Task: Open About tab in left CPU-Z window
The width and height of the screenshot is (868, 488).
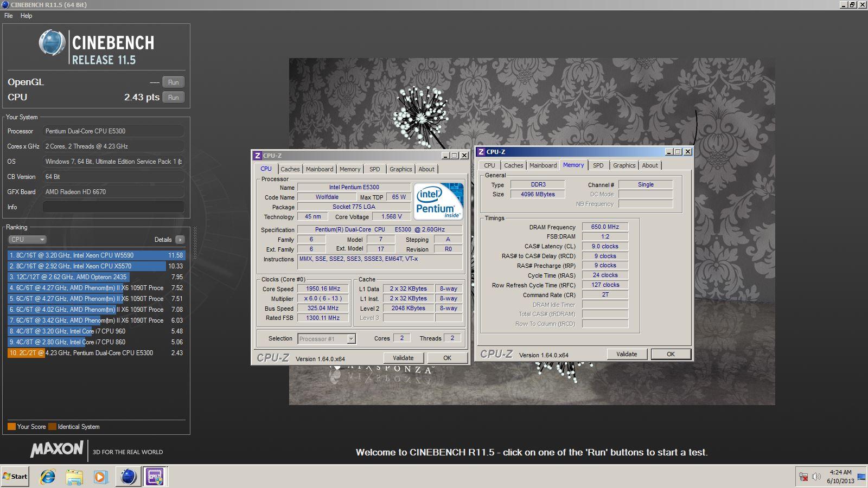Action: pos(426,169)
